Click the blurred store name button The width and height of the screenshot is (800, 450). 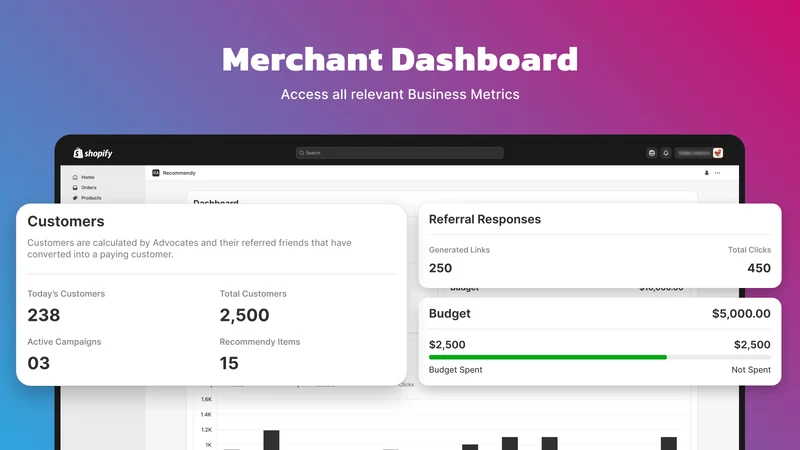pyautogui.click(x=694, y=153)
